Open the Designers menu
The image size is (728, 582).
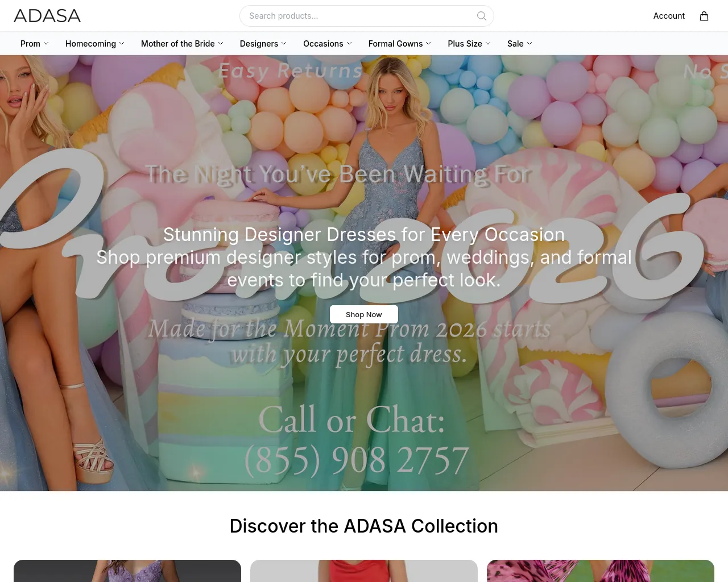coord(263,44)
